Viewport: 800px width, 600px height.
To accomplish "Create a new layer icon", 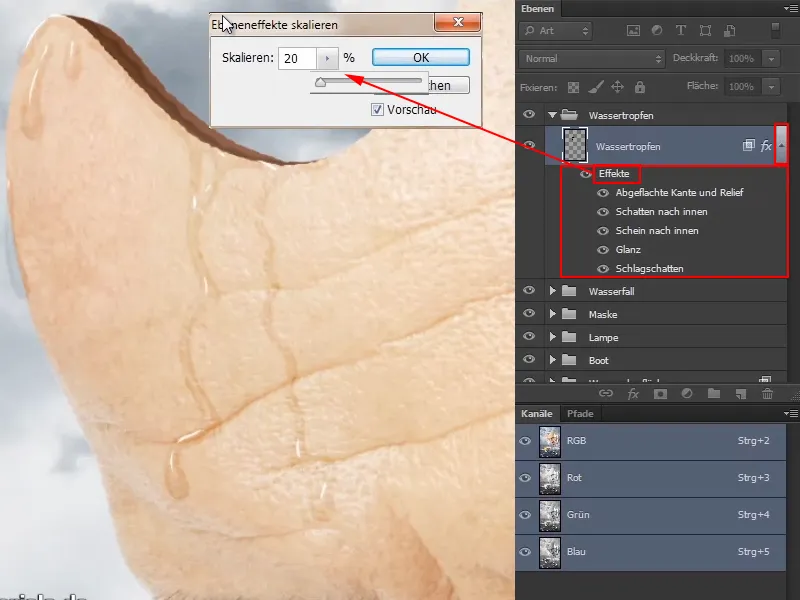I will [741, 393].
